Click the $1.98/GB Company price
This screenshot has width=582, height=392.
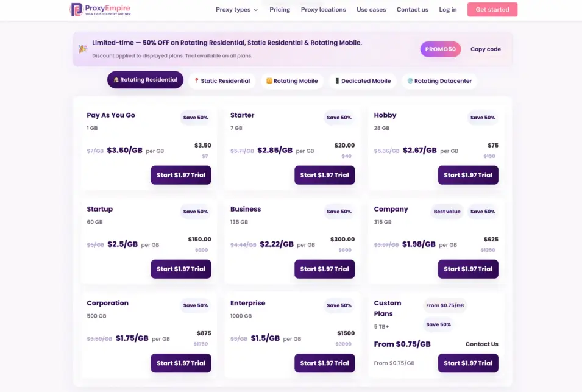(419, 244)
